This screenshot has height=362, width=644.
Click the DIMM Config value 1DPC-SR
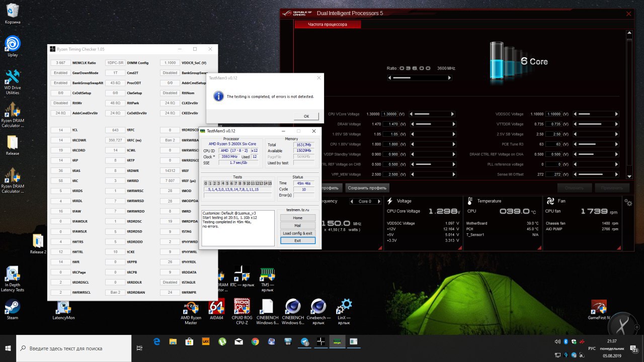pos(115,63)
